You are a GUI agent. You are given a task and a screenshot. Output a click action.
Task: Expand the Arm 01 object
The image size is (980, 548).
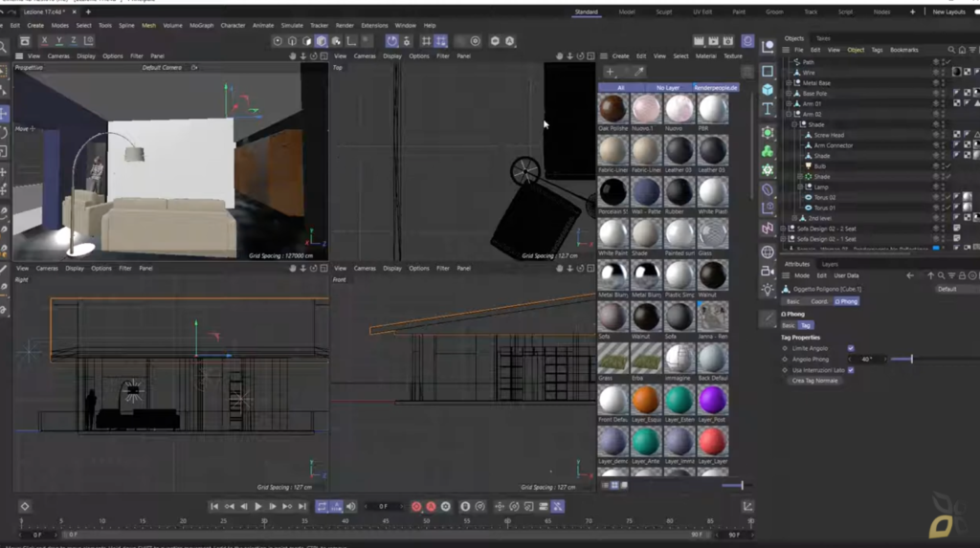(789, 103)
